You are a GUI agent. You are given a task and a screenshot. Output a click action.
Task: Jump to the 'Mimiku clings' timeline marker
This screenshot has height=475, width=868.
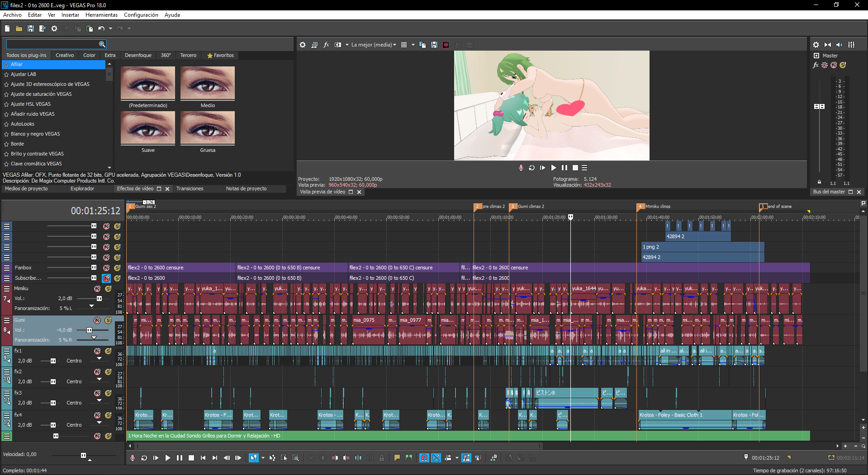[x=640, y=207]
